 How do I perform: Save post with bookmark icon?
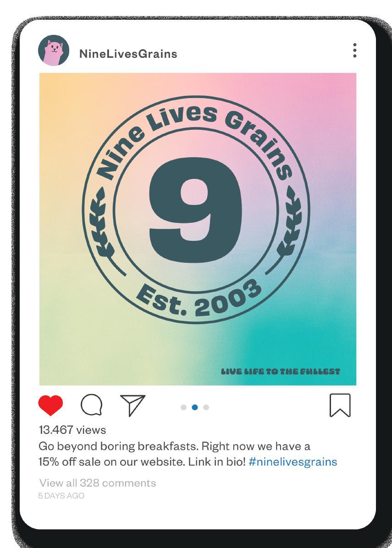tap(340, 405)
